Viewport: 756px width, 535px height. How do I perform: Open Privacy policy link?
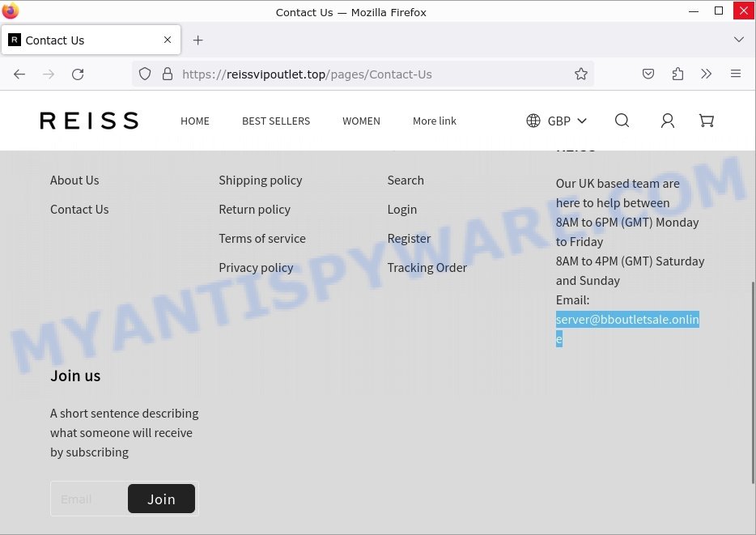click(256, 267)
